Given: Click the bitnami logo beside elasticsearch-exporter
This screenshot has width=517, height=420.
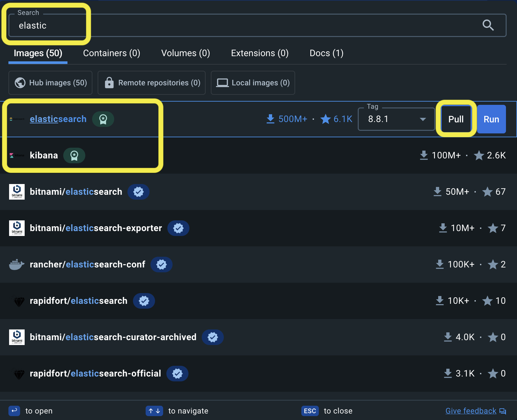Looking at the screenshot, I should point(17,228).
